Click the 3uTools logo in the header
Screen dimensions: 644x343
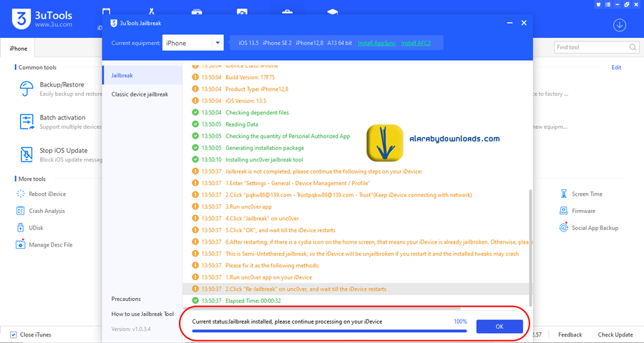pos(21,19)
